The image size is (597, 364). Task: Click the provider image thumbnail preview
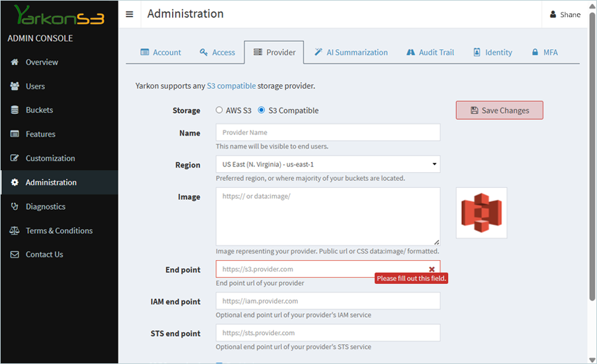click(x=481, y=212)
